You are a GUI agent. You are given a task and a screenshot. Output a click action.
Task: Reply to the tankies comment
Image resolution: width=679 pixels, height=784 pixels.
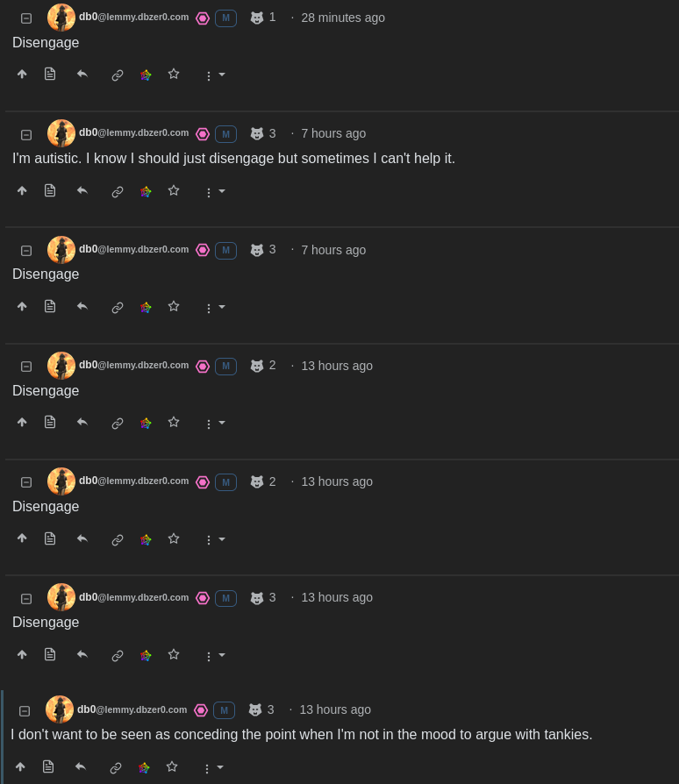[81, 766]
